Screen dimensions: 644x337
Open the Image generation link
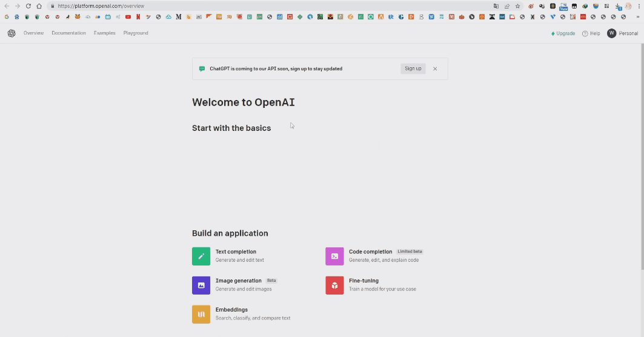click(x=238, y=281)
